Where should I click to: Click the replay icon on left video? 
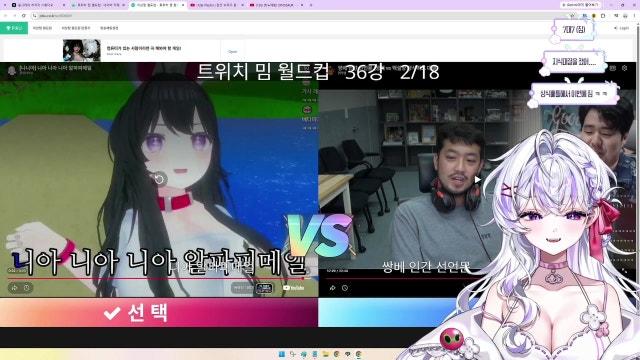(x=159, y=179)
